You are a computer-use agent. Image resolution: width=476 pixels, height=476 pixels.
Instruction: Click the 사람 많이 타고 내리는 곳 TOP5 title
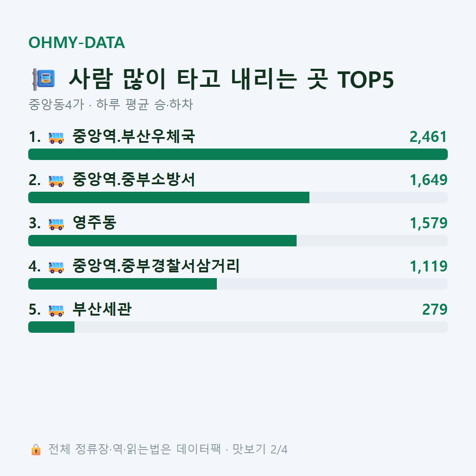tap(231, 79)
